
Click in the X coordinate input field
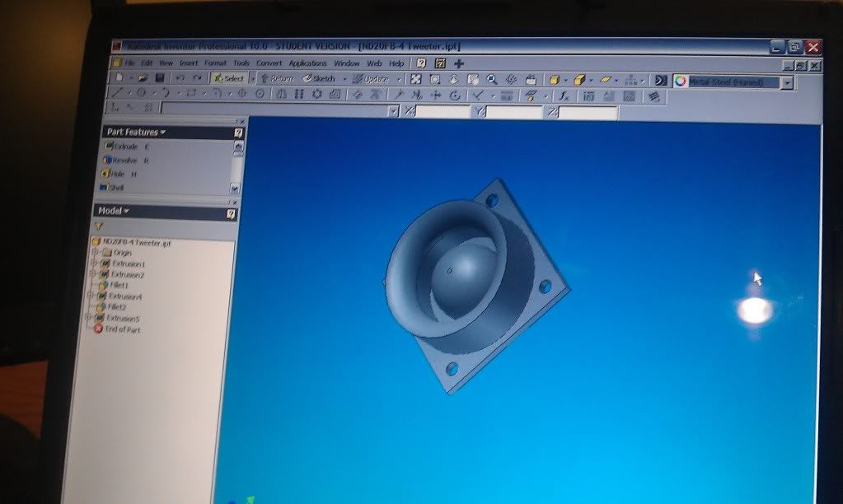click(443, 111)
